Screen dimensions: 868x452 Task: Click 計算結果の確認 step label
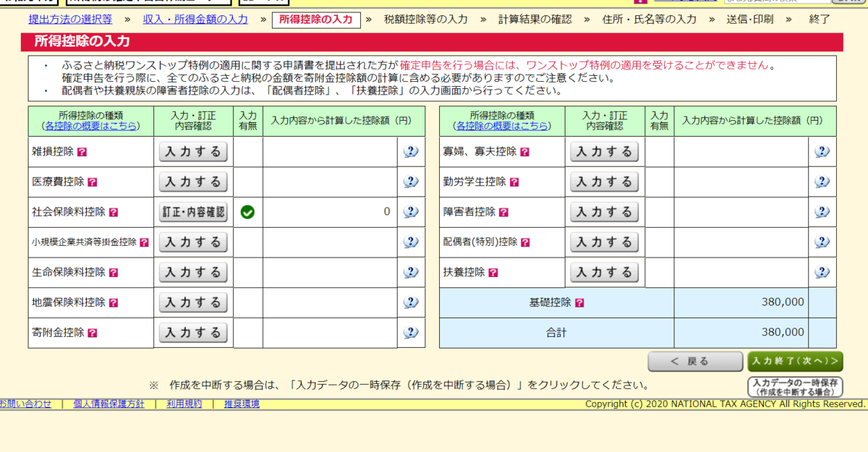point(535,20)
